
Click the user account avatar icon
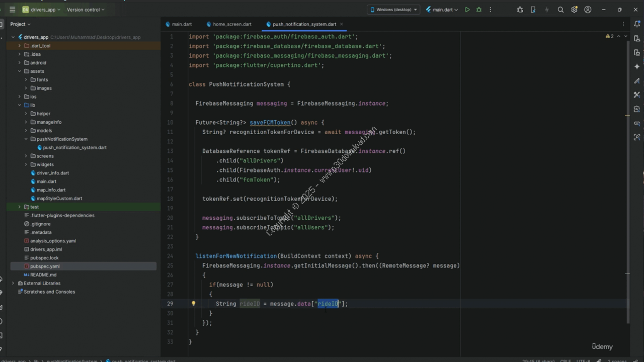pos(588,10)
